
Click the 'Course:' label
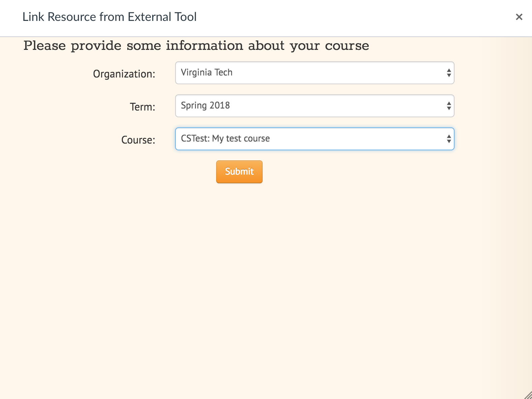click(x=138, y=140)
